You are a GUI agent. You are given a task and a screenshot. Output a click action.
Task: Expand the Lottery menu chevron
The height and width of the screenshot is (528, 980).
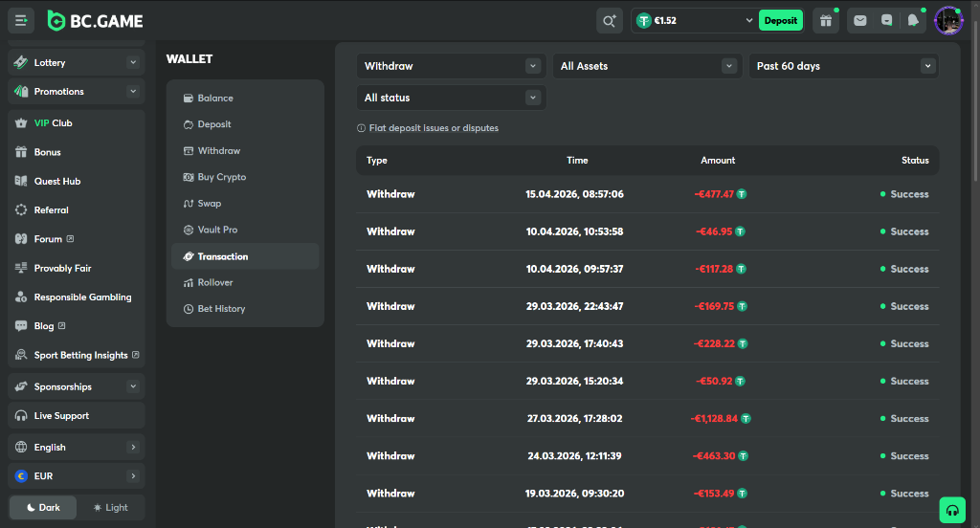tap(132, 62)
